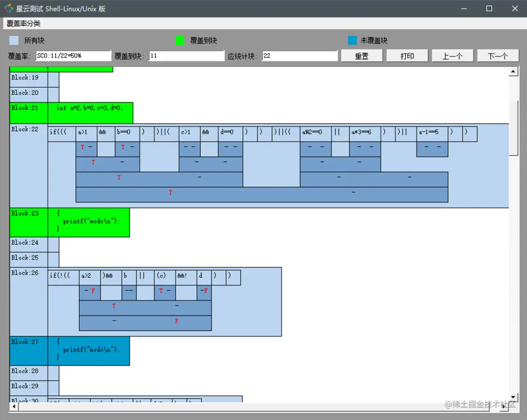Click the vertical scrollbar up arrow
527x420 pixels.
coord(513,72)
